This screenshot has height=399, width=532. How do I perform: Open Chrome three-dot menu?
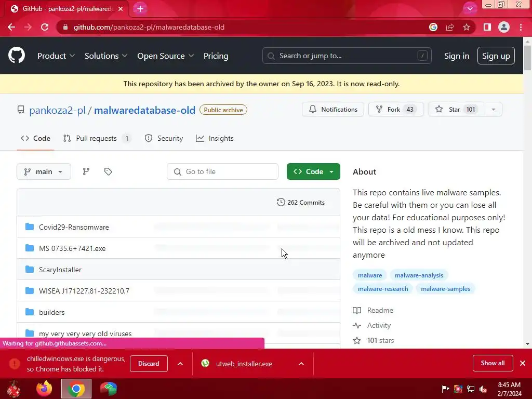pyautogui.click(x=521, y=27)
